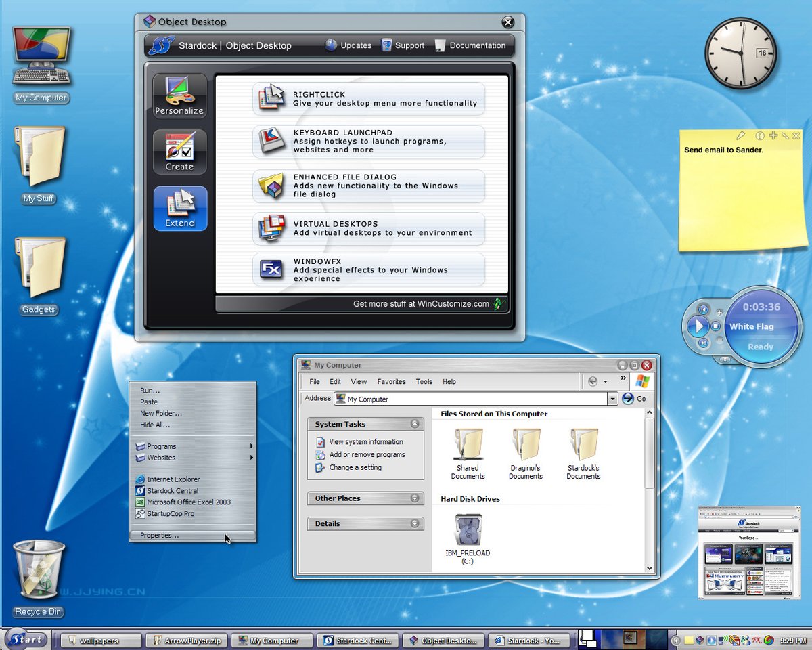The height and width of the screenshot is (650, 812).
Task: Play the track in the media player widget
Action: pyautogui.click(x=697, y=327)
